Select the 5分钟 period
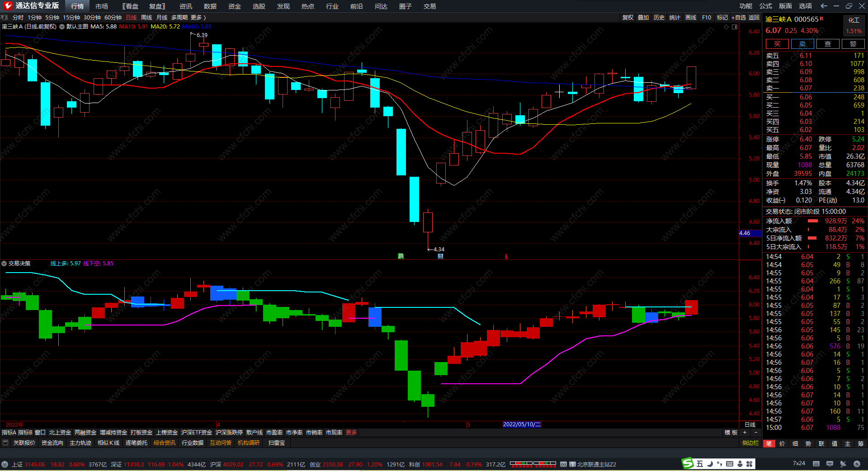 [52, 17]
